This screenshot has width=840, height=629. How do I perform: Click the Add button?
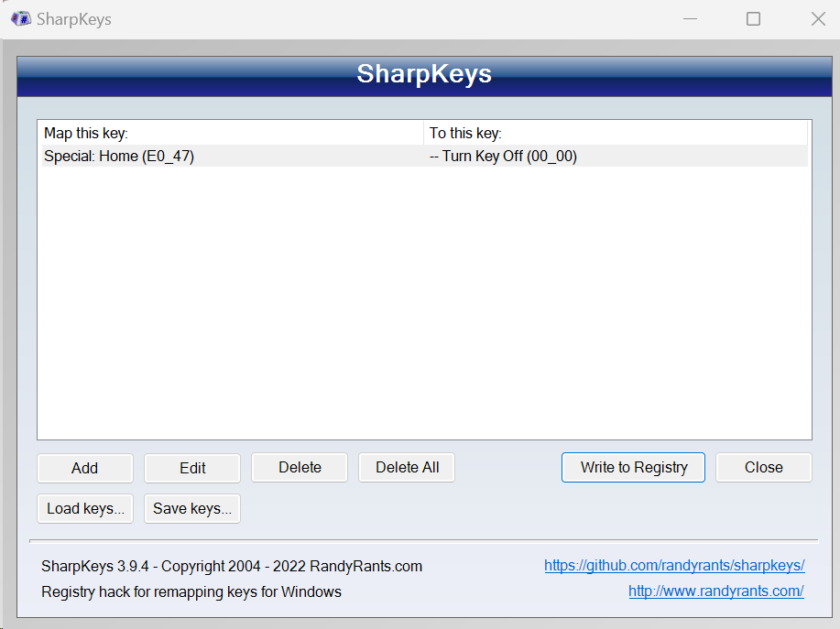coord(84,467)
